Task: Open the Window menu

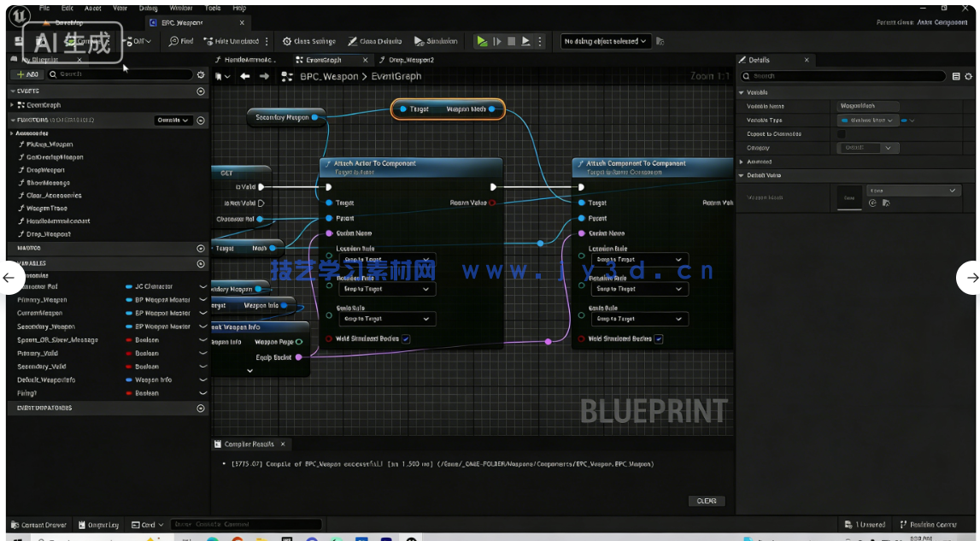Action: click(x=180, y=8)
